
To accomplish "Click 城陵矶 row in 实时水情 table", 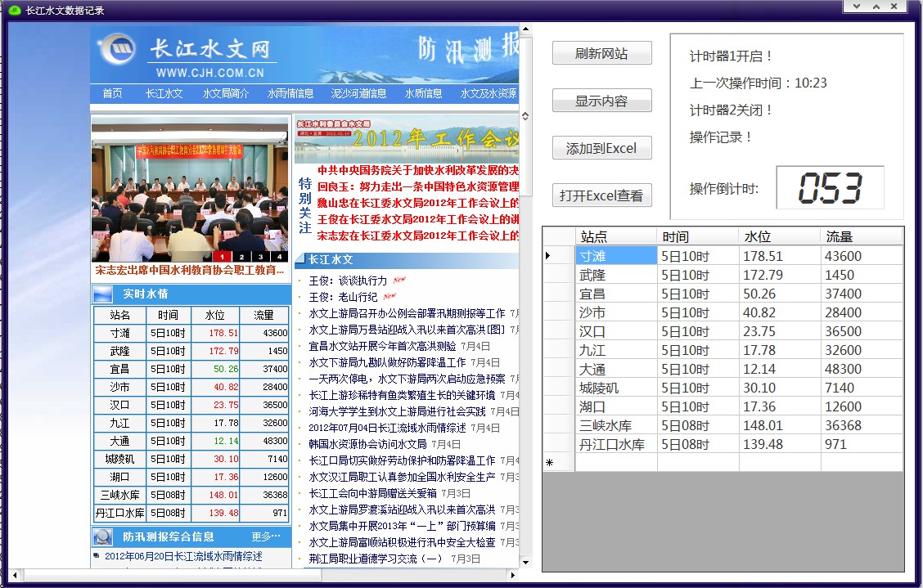I will [x=191, y=459].
